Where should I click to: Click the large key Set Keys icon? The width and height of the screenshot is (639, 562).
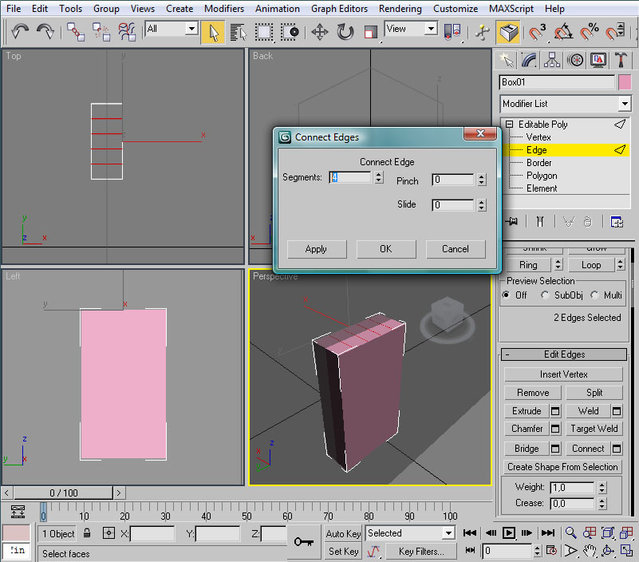303,541
